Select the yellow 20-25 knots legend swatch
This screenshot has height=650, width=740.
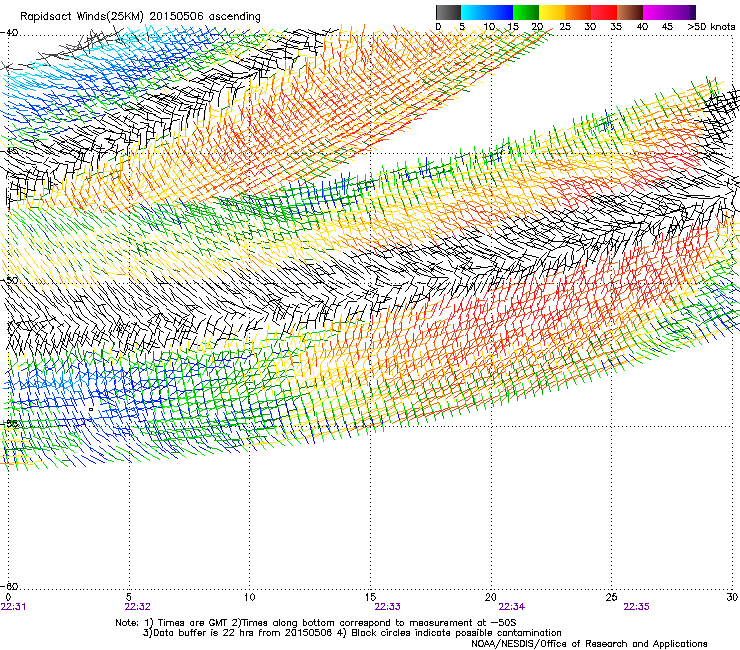(x=552, y=12)
